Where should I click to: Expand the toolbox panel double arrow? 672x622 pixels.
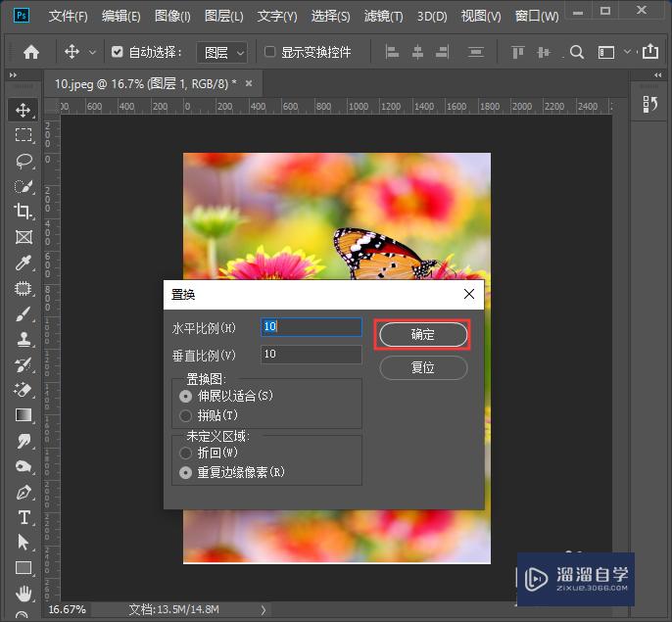(x=13, y=75)
